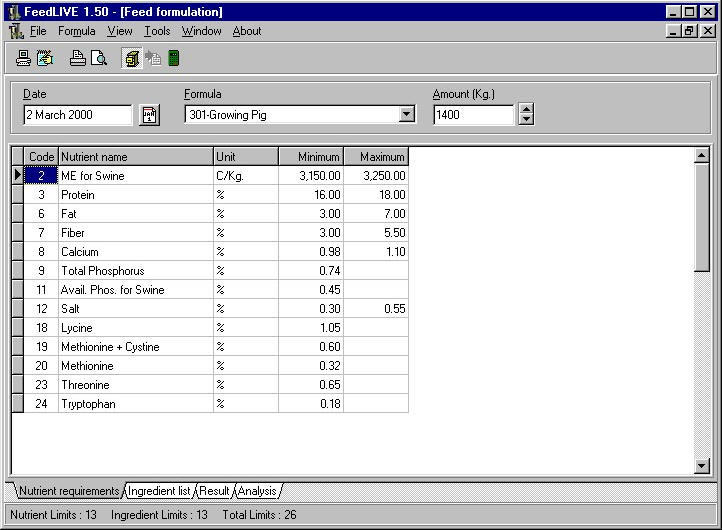Select the Protein row name cell
722x530 pixels.
point(136,195)
